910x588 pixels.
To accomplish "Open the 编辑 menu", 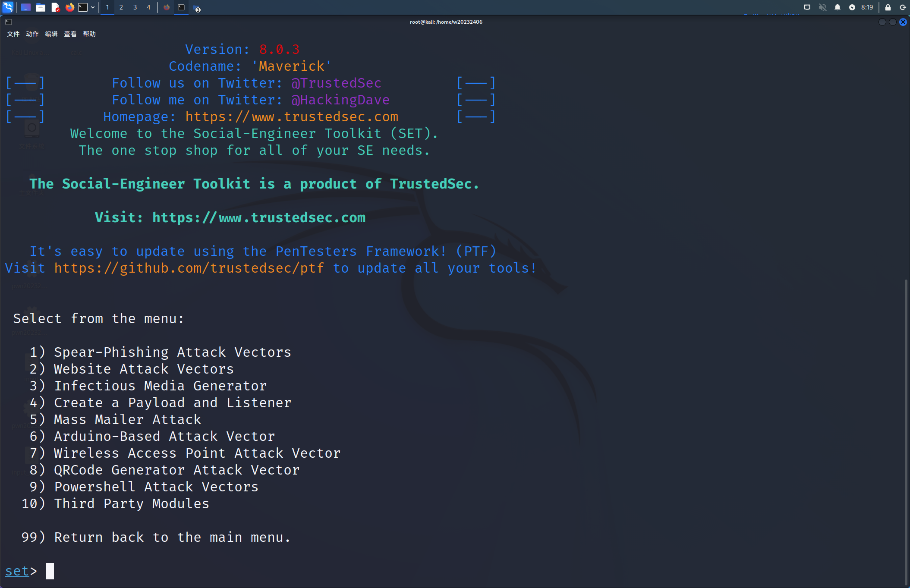I will [51, 34].
